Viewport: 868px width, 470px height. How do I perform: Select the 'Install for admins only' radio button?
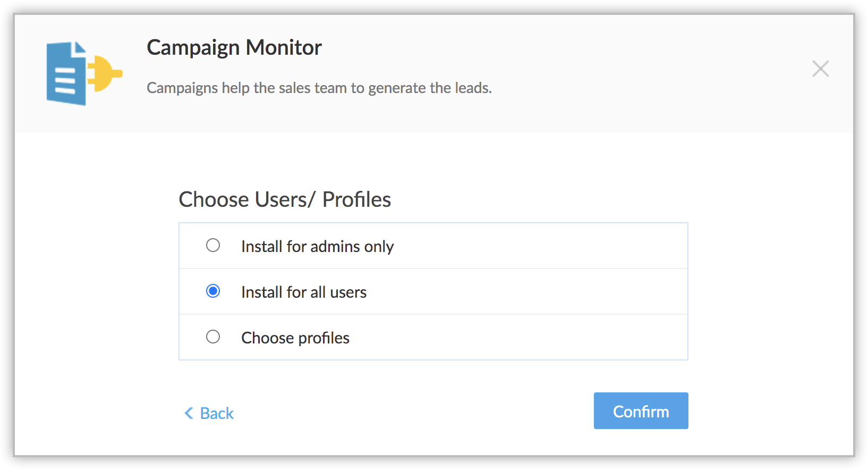[x=213, y=245]
